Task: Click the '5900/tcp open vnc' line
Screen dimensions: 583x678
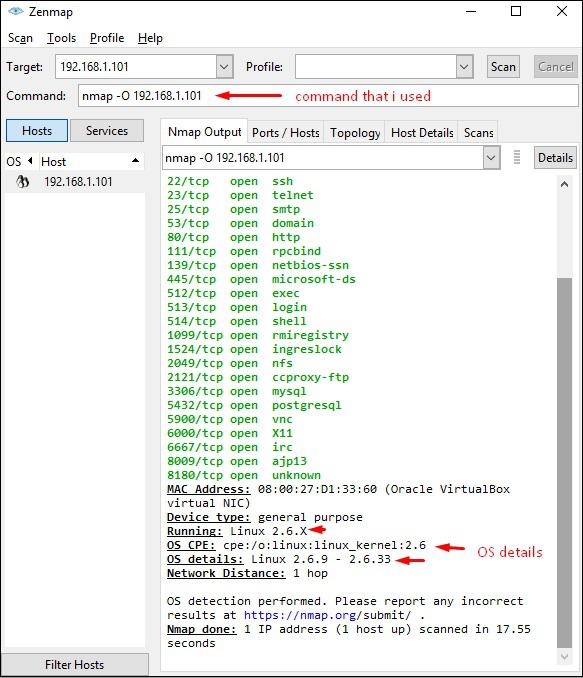Action: tap(230, 419)
